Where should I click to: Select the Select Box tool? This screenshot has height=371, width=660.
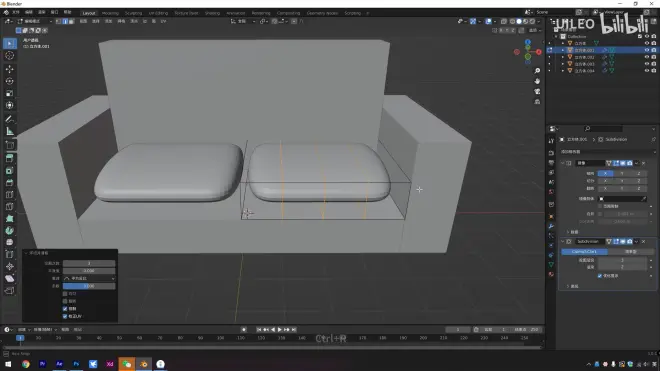coord(10,43)
